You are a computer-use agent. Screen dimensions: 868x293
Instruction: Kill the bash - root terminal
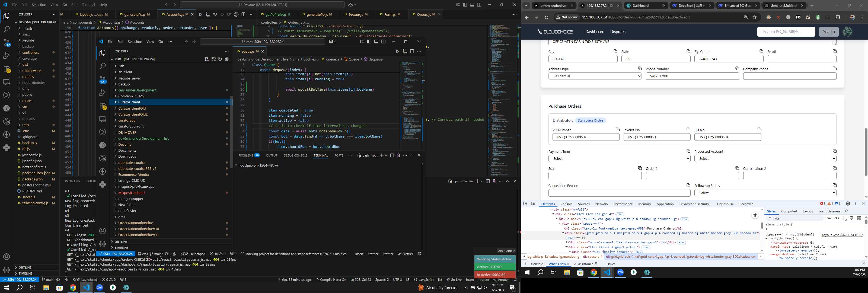click(x=398, y=155)
